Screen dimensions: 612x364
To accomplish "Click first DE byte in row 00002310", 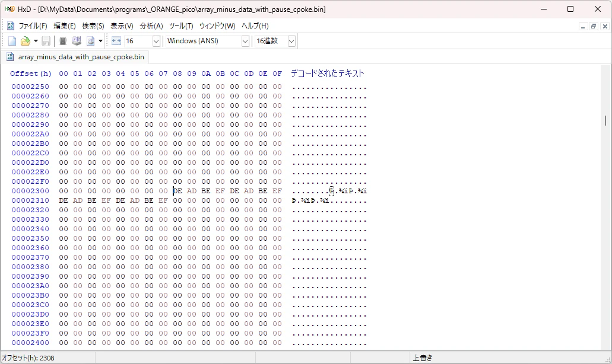I will (x=64, y=200).
